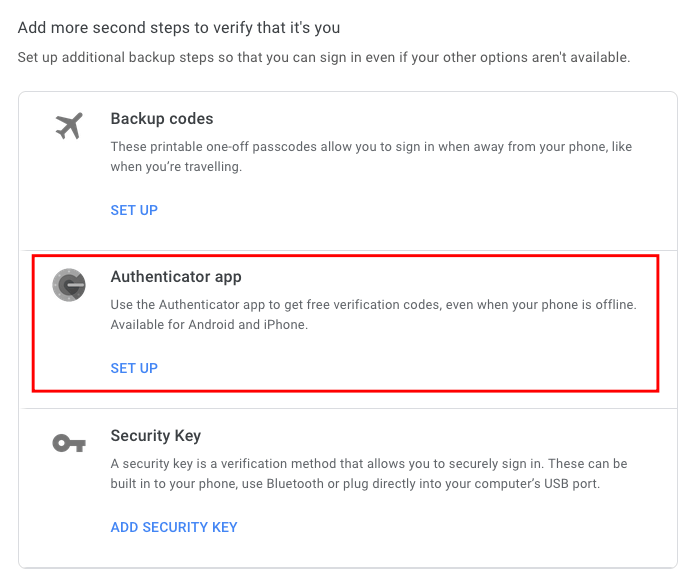Click the "Set up additional backup steps" subtitle
This screenshot has width=691, height=579.
[x=324, y=58]
